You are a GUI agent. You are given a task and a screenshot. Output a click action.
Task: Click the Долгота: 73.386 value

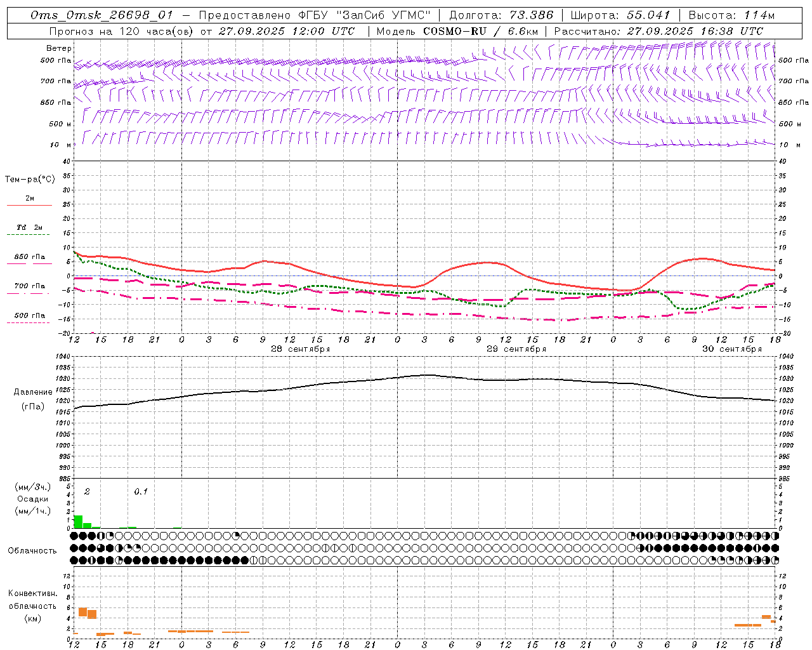point(501,15)
